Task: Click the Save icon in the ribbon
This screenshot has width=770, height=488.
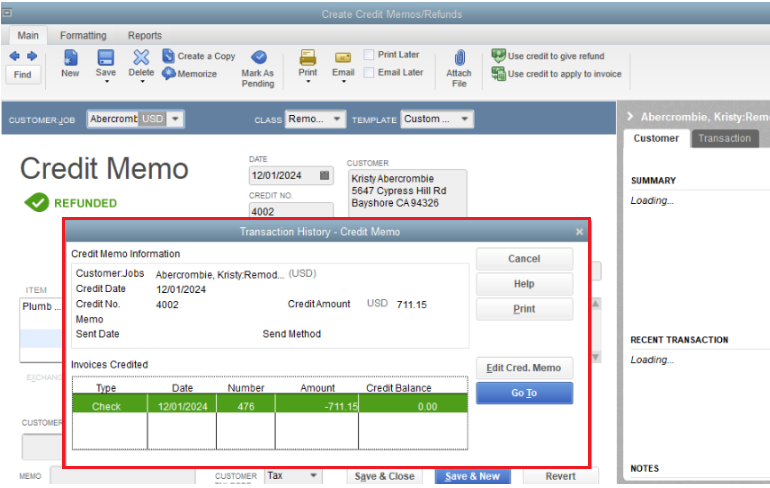Action: 105,62
